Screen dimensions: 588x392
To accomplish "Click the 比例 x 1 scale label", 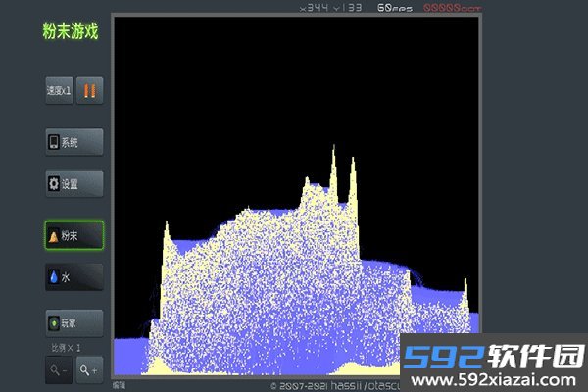I will (66, 348).
